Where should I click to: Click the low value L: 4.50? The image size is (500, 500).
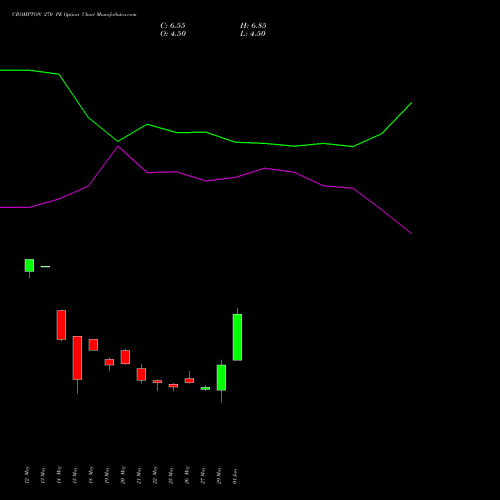click(x=253, y=34)
